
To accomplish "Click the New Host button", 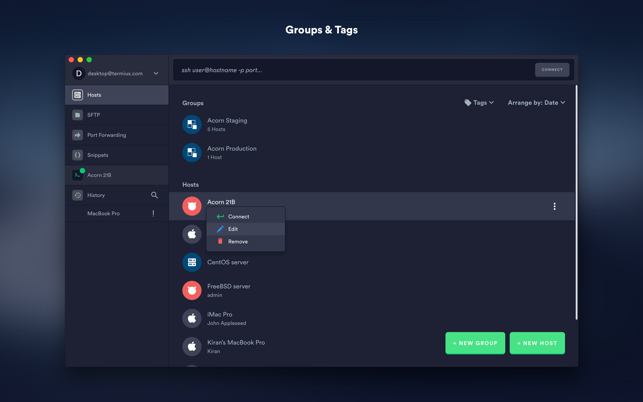I will (537, 343).
